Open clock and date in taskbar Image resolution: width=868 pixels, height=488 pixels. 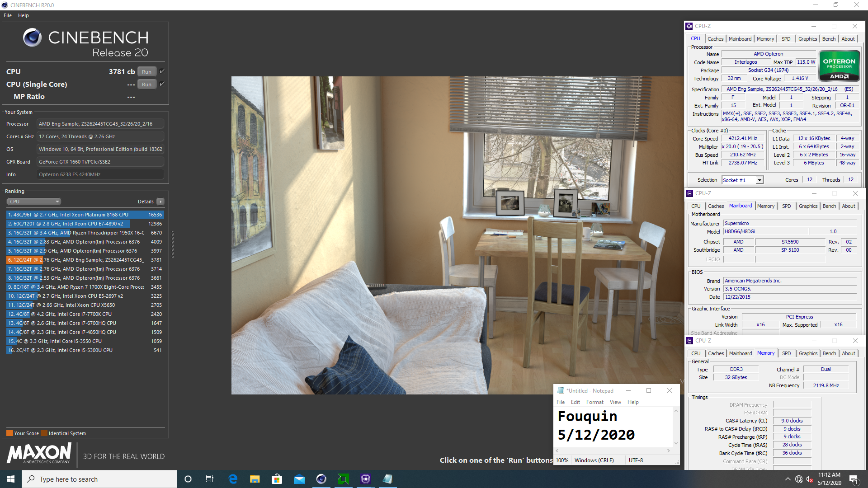[x=829, y=479]
